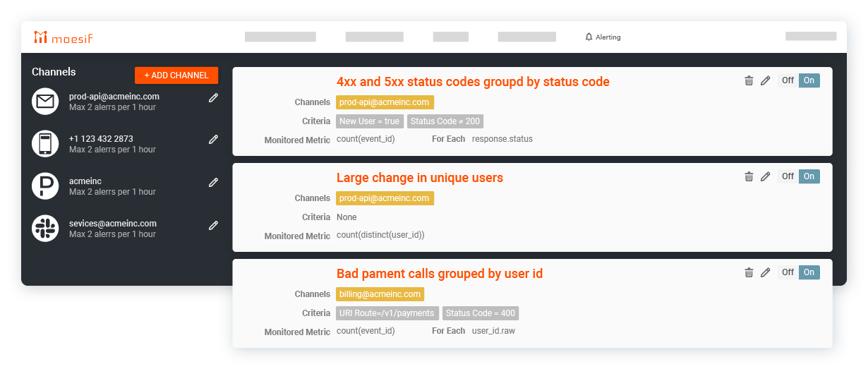Edit the Large change in unique users alert
This screenshot has height=369, width=868.
765,176
